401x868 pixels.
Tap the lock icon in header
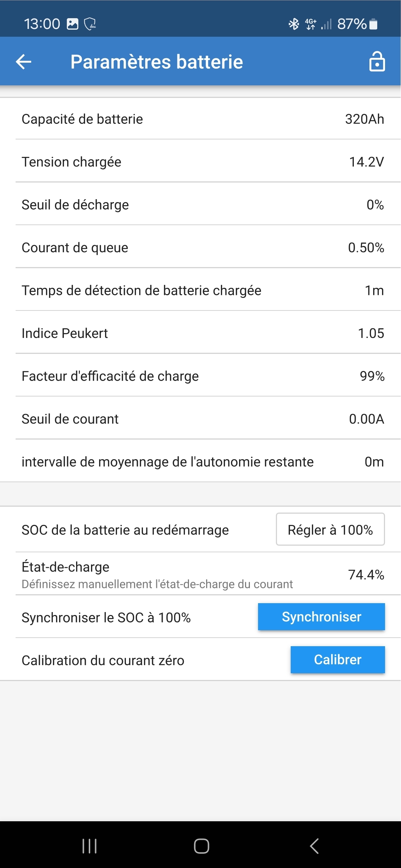click(x=377, y=62)
